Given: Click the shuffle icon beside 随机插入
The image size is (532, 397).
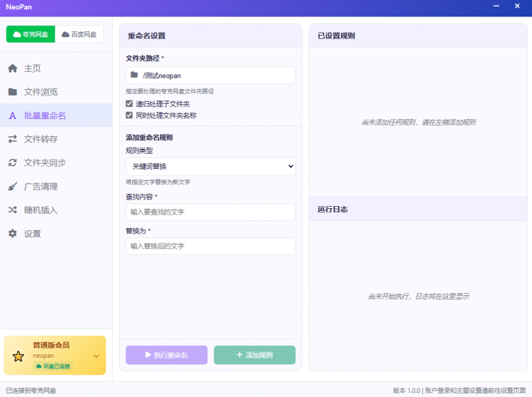Looking at the screenshot, I should click(x=13, y=210).
